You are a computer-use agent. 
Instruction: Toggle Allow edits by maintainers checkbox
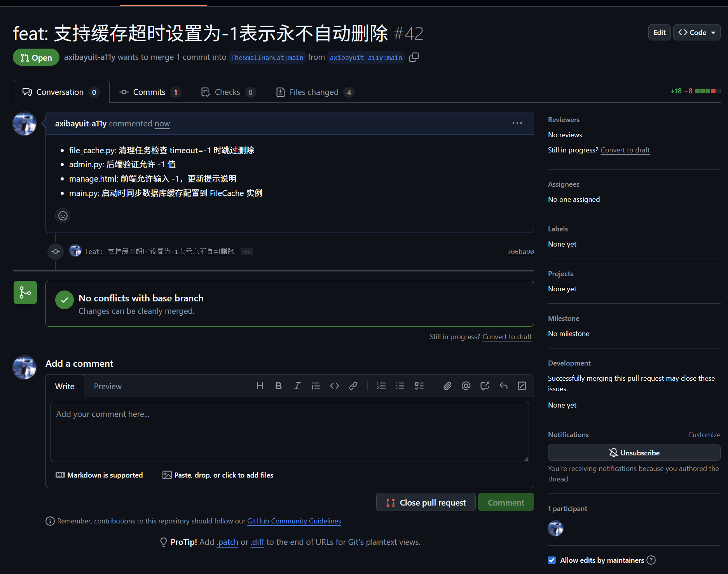tap(552, 560)
